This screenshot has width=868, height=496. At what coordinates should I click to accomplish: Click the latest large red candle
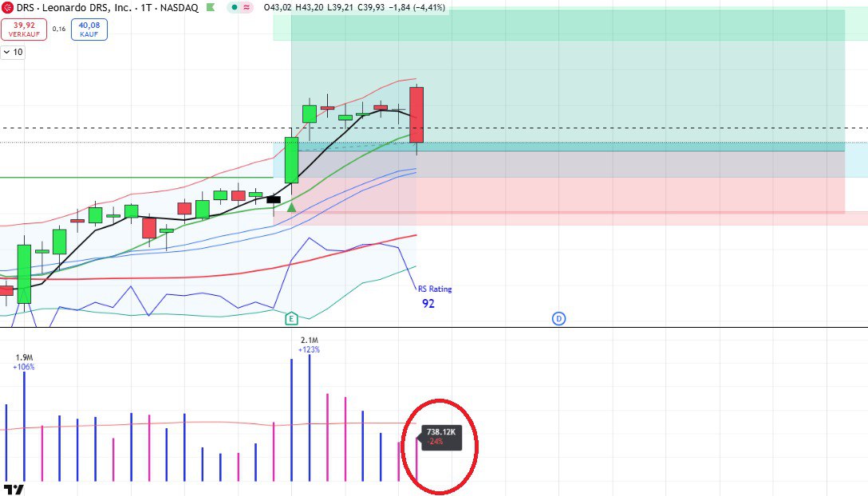coord(416,114)
